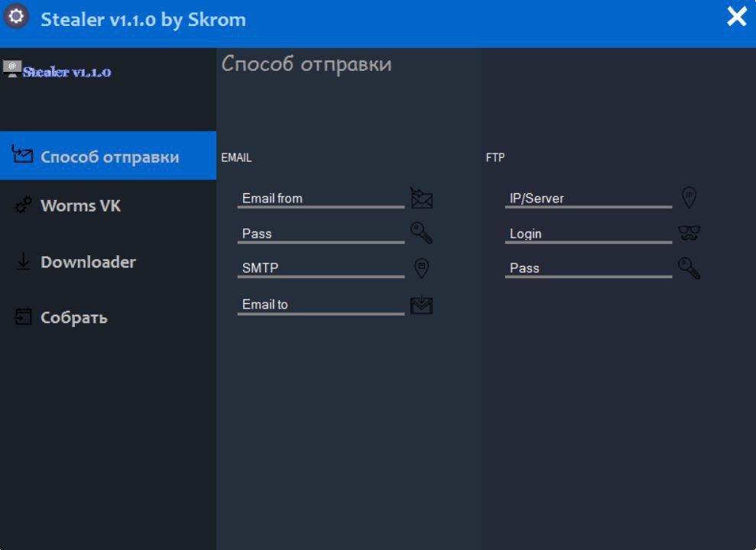Focus the Email from input field
Screen dimensions: 756x550
pos(321,198)
